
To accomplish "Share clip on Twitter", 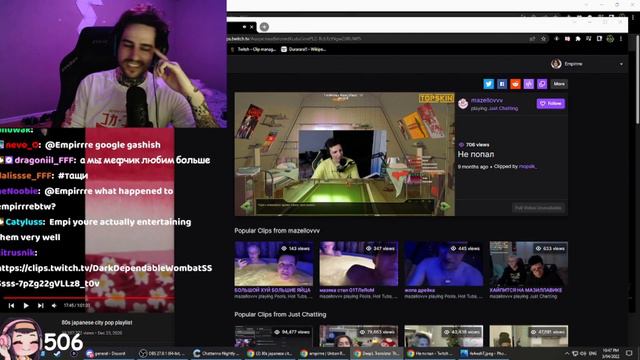I will click(489, 84).
